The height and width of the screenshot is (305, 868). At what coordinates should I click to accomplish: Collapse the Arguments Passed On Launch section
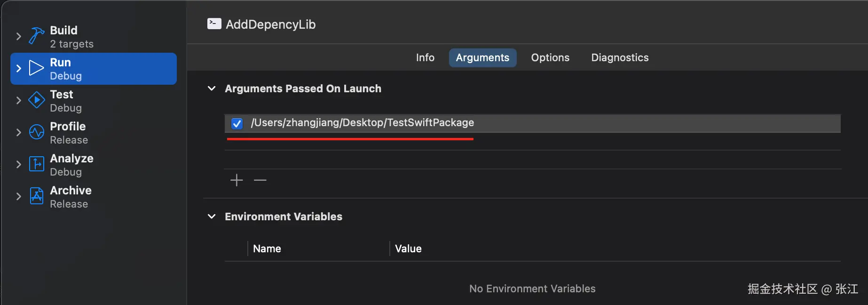[x=212, y=88]
